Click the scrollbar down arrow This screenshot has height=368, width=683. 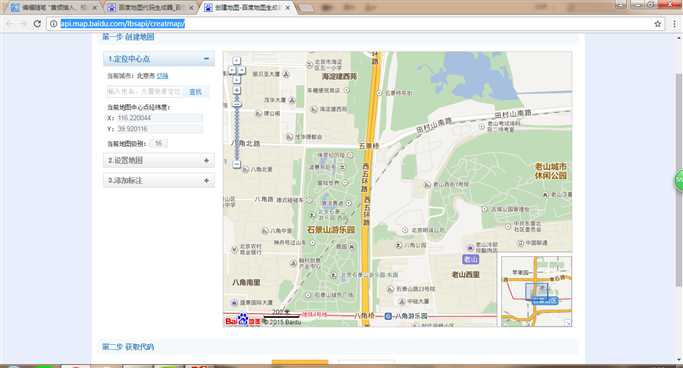pyautogui.click(x=679, y=360)
